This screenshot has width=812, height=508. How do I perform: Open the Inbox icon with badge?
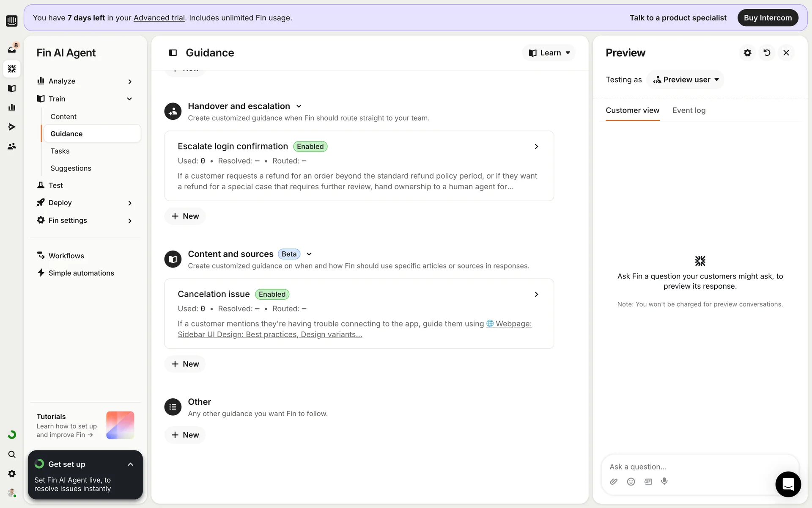12,49
